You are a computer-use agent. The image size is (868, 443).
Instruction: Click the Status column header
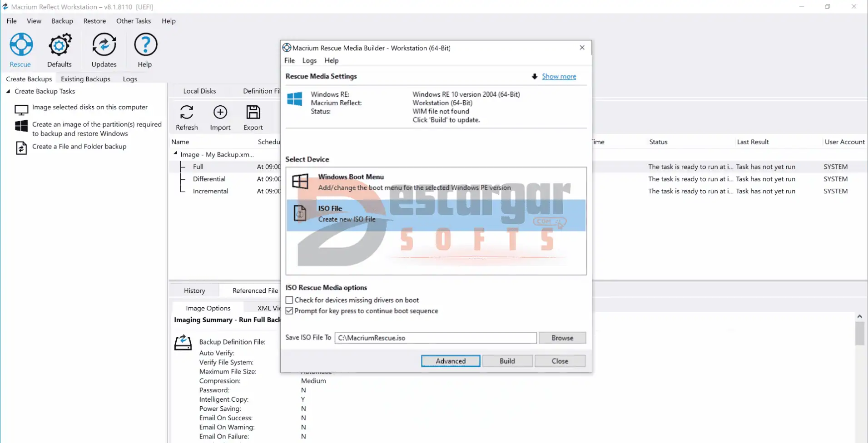tap(658, 142)
